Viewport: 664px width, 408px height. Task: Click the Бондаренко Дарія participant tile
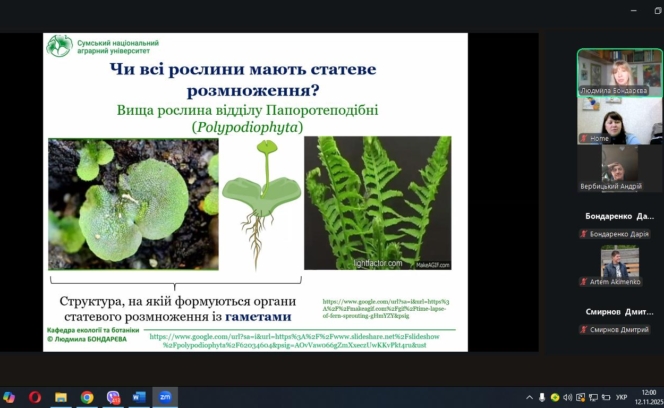click(x=619, y=224)
